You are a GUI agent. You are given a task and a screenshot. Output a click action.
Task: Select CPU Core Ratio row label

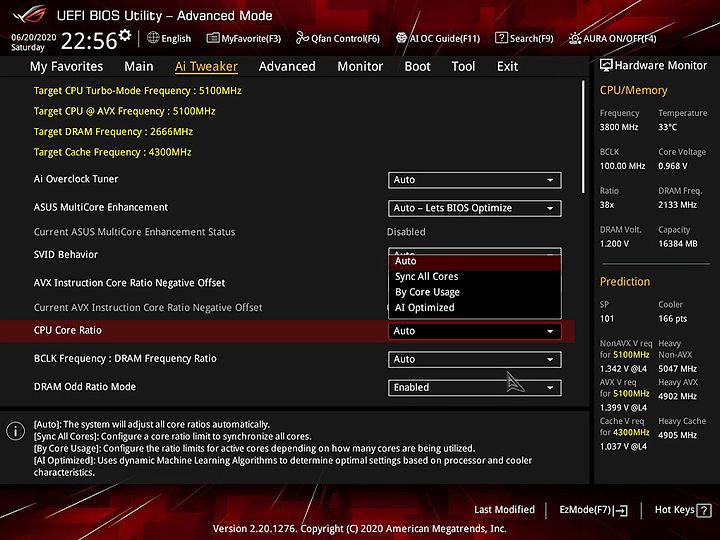click(68, 330)
